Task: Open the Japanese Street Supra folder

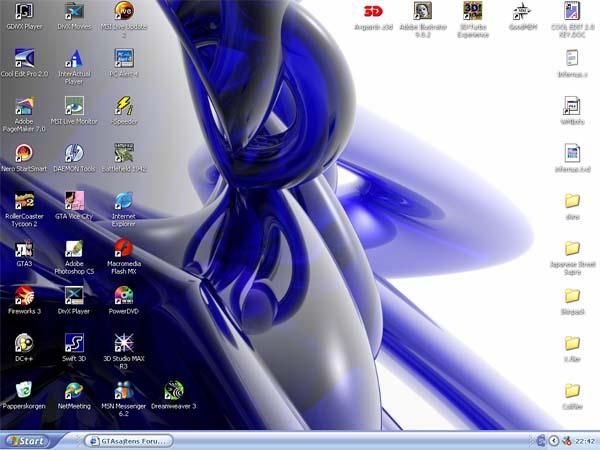Action: 572,248
